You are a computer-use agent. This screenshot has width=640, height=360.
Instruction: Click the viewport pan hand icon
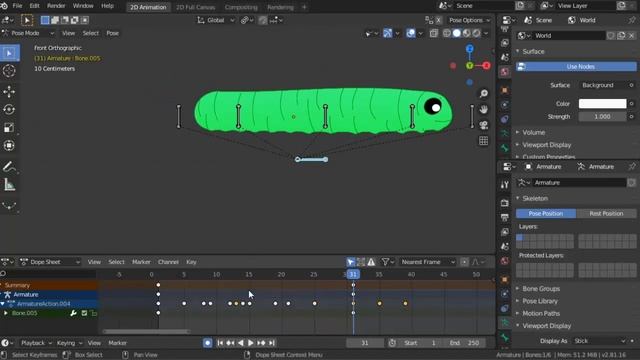[x=484, y=109]
